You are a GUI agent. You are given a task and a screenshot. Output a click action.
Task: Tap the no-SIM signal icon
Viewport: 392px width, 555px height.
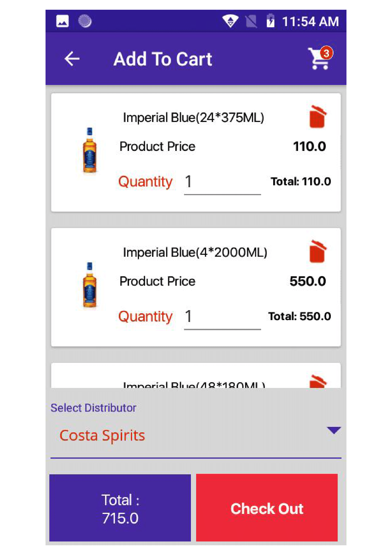coord(251,21)
